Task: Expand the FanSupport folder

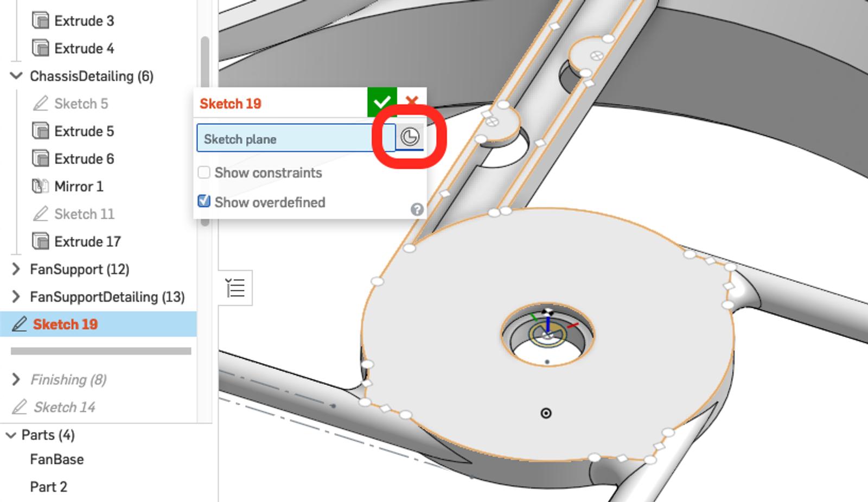Action: [16, 269]
